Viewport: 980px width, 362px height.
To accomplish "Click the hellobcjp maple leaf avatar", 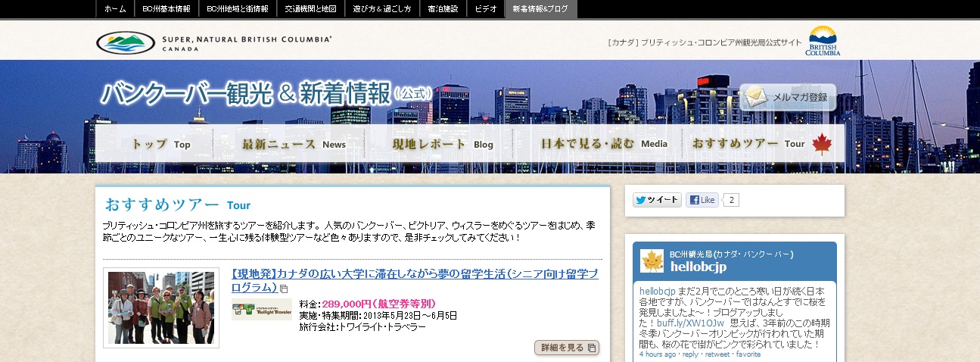I will (652, 261).
